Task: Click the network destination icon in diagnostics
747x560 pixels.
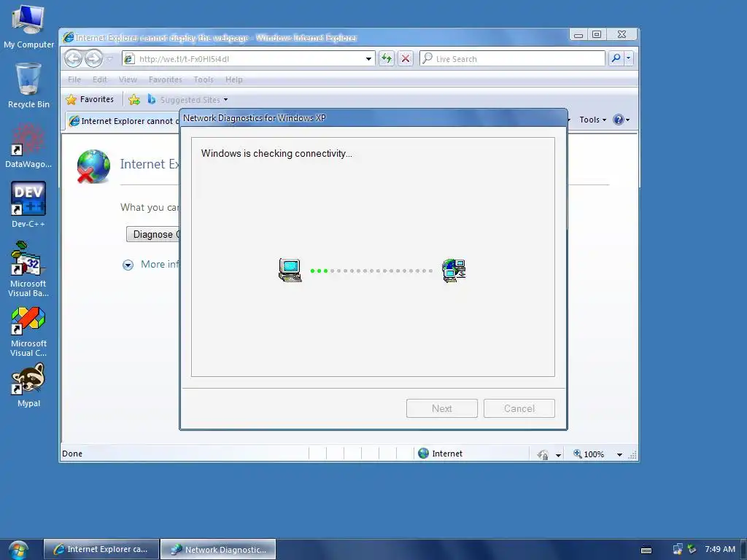Action: pos(454,271)
